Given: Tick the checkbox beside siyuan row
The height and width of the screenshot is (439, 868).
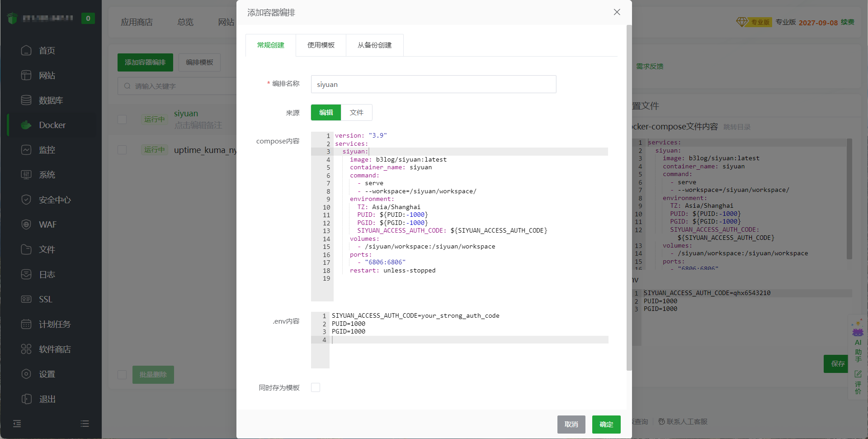Looking at the screenshot, I should tap(122, 119).
